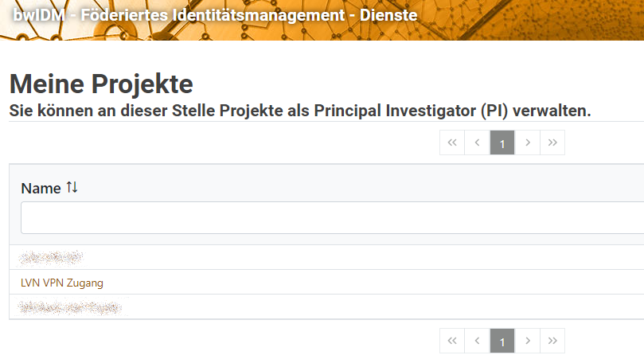Click the Meine Projekte heading

pos(101,84)
